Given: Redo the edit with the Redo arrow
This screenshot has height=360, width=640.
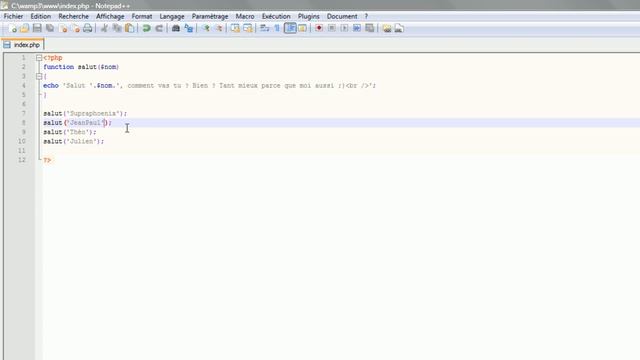Looking at the screenshot, I should [159, 28].
